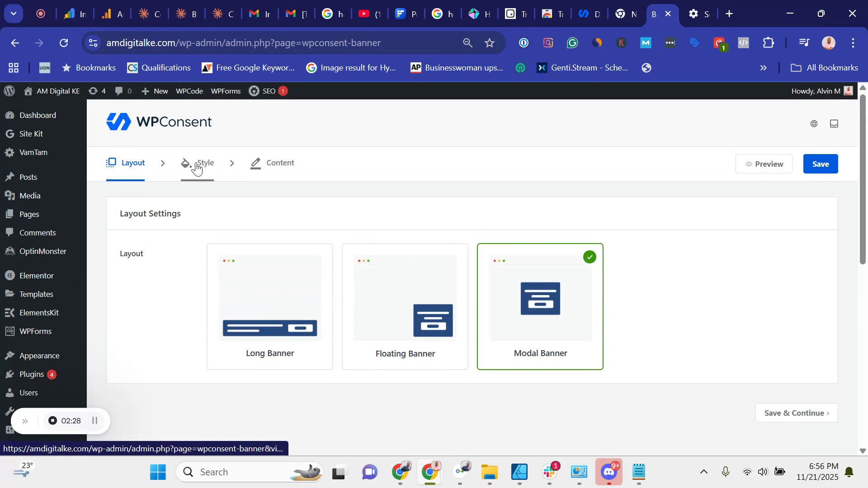868x488 pixels.
Task: Open File Explorer from the taskbar
Action: click(490, 472)
